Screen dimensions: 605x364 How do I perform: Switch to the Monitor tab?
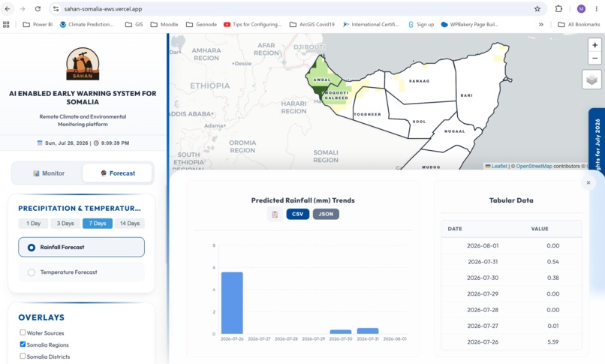point(49,173)
